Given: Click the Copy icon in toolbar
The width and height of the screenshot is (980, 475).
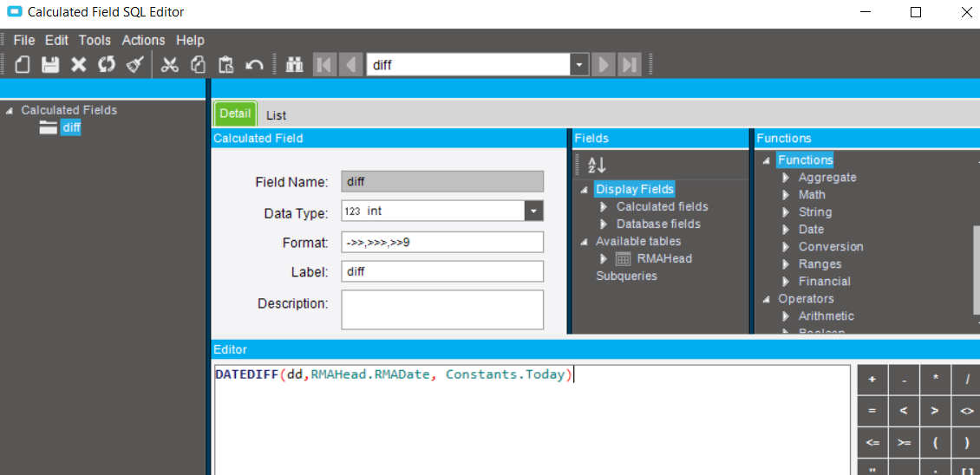Looking at the screenshot, I should (x=198, y=64).
